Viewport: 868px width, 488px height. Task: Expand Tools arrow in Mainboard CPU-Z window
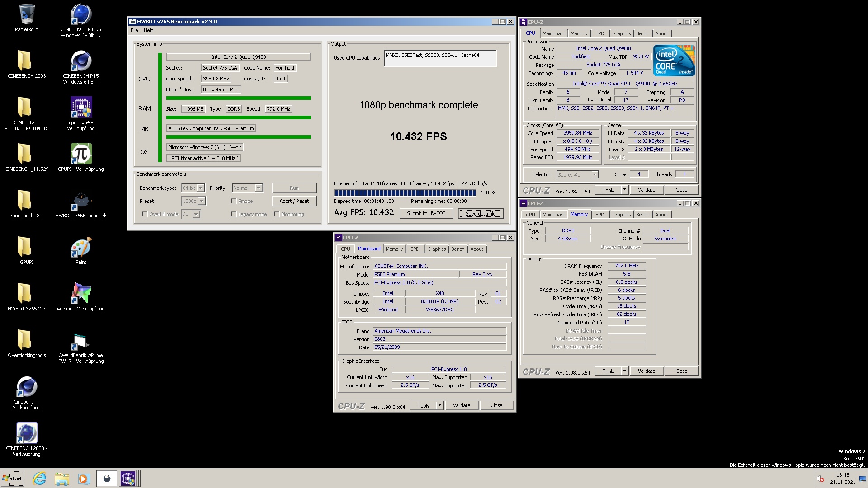click(x=439, y=405)
